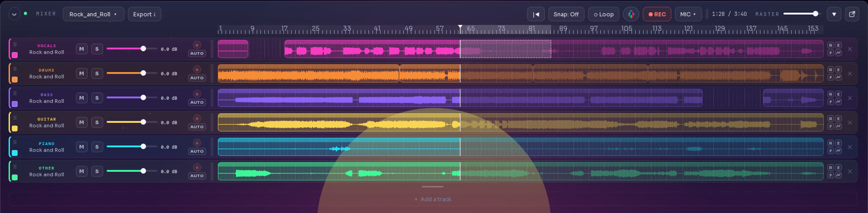Click the E icon on the Vocals track

click(838, 46)
